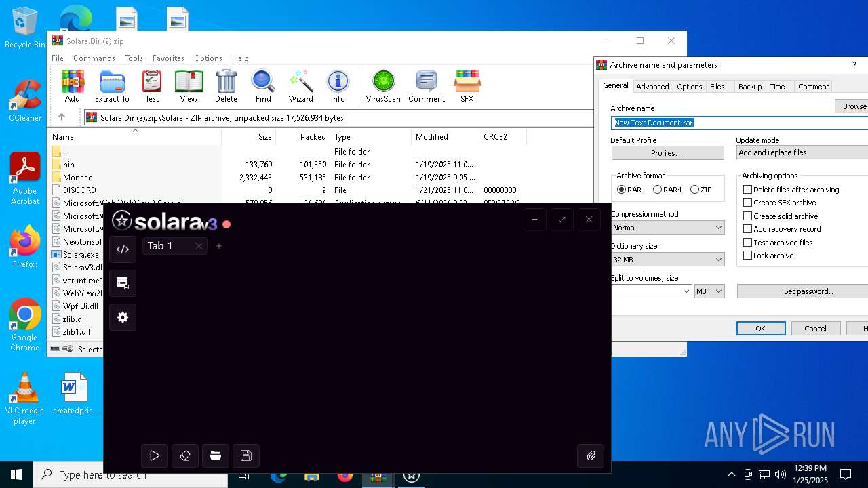Open CCleaner desktop shortcut

[24, 100]
